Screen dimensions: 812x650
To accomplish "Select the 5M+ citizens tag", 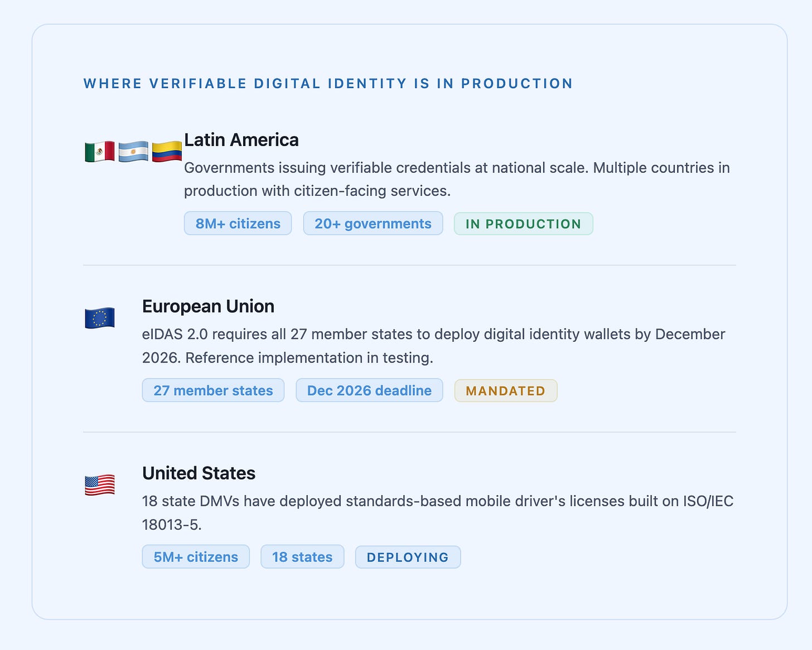I will coord(196,557).
